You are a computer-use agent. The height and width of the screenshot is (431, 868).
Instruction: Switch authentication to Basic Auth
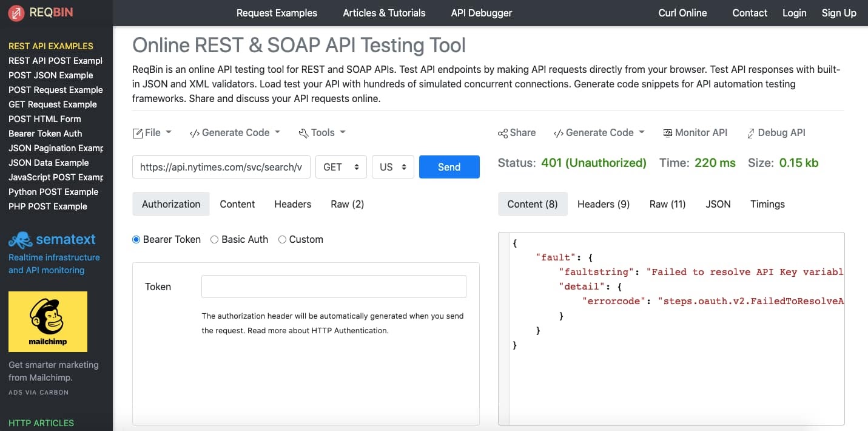click(x=214, y=239)
